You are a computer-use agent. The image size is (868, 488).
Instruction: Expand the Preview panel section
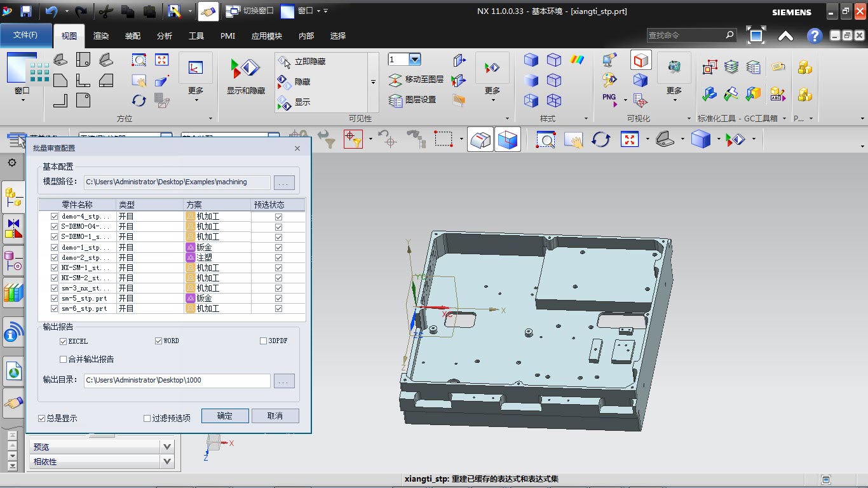pyautogui.click(x=167, y=447)
